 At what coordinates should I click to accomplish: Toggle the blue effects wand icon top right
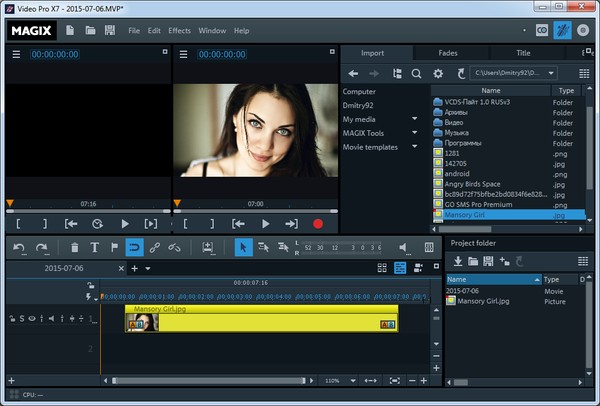tap(562, 30)
